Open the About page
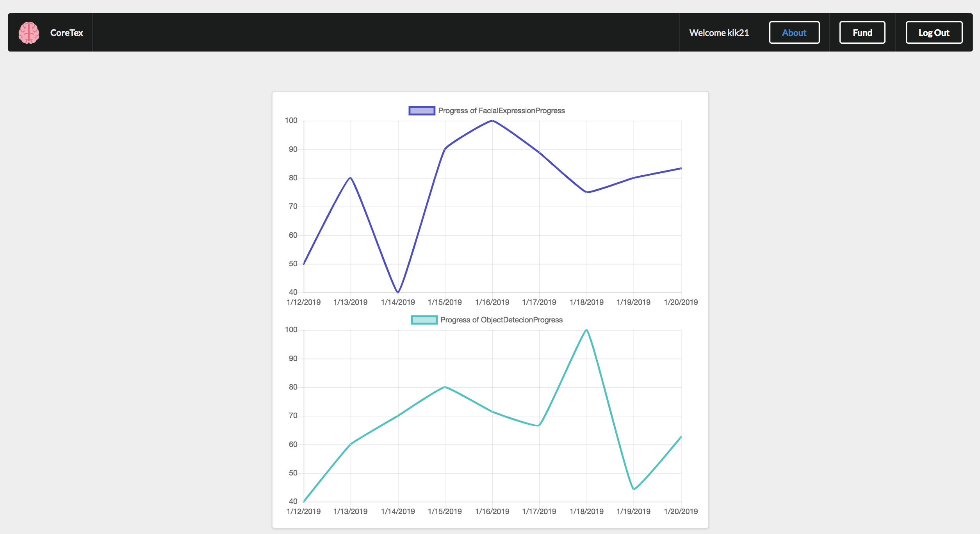Screen dimensions: 980x534 click(x=794, y=33)
